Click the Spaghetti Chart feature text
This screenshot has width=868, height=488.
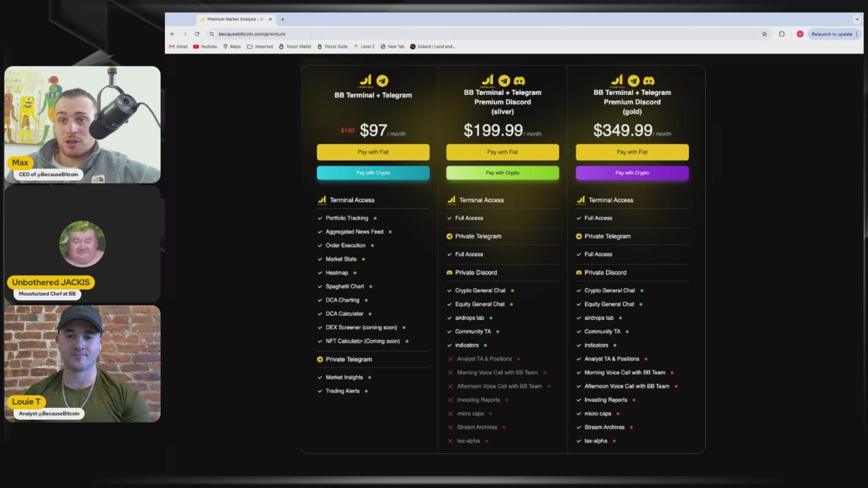(344, 286)
